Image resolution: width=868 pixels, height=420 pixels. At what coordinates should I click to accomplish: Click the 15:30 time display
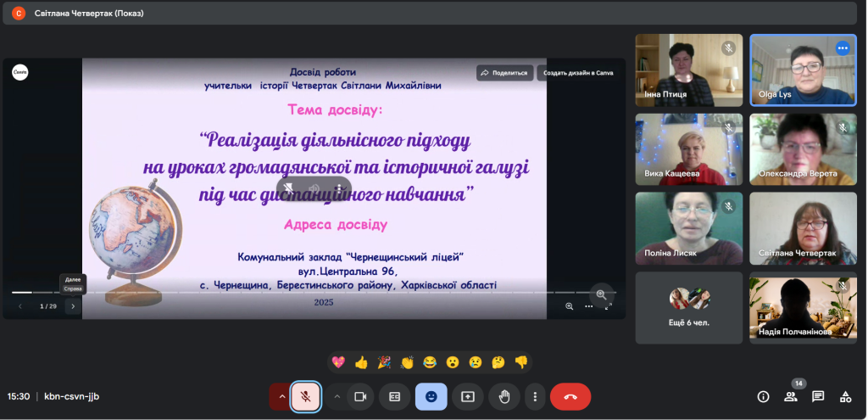pyautogui.click(x=19, y=396)
